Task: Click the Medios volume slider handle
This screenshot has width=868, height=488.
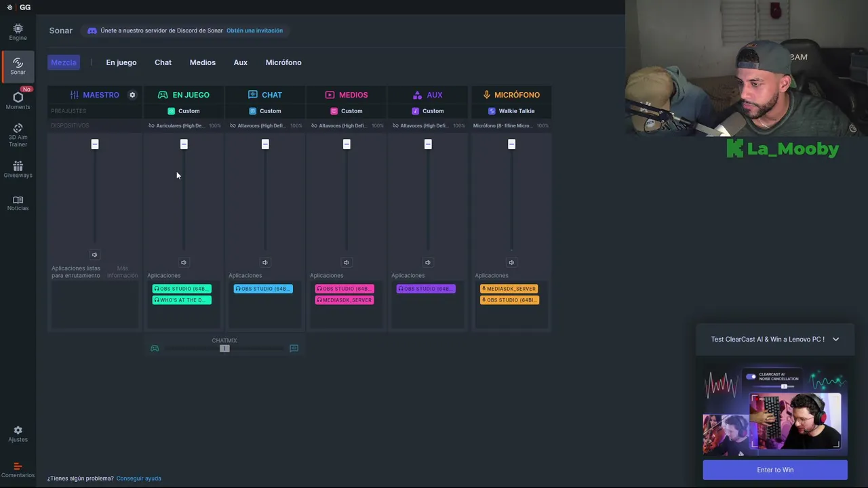Action: 347,144
